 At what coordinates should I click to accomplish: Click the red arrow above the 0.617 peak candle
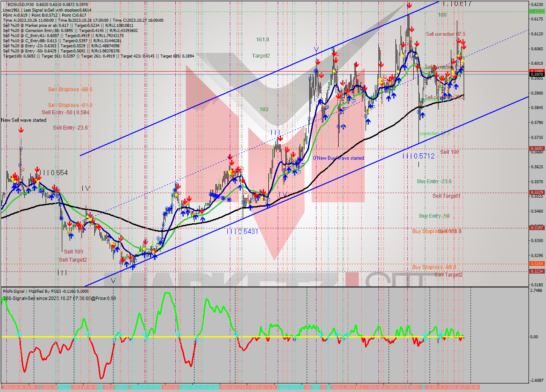pos(409,6)
